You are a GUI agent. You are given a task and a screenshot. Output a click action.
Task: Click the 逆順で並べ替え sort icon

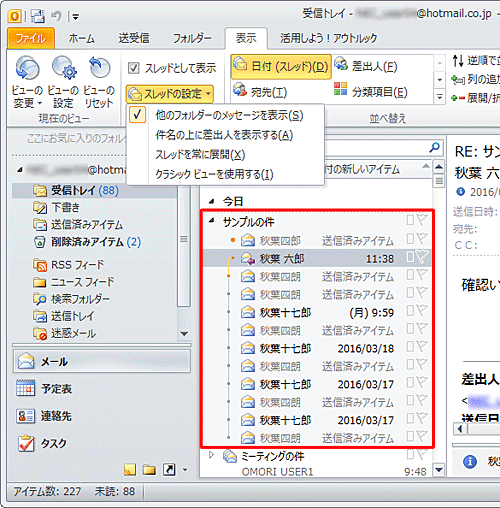tap(458, 61)
